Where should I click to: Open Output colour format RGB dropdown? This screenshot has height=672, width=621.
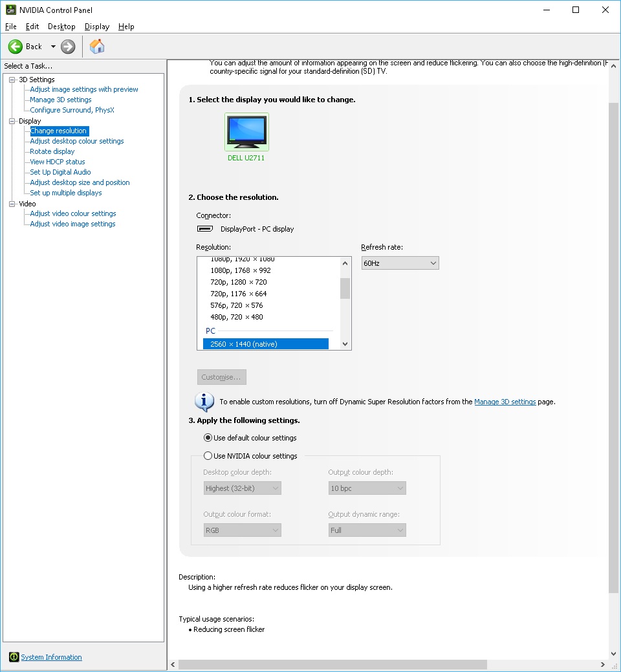pyautogui.click(x=242, y=530)
